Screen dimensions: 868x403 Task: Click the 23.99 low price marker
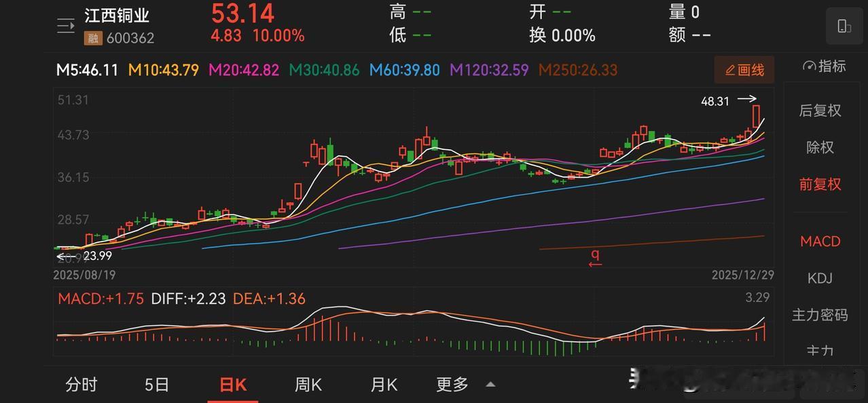coord(97,256)
